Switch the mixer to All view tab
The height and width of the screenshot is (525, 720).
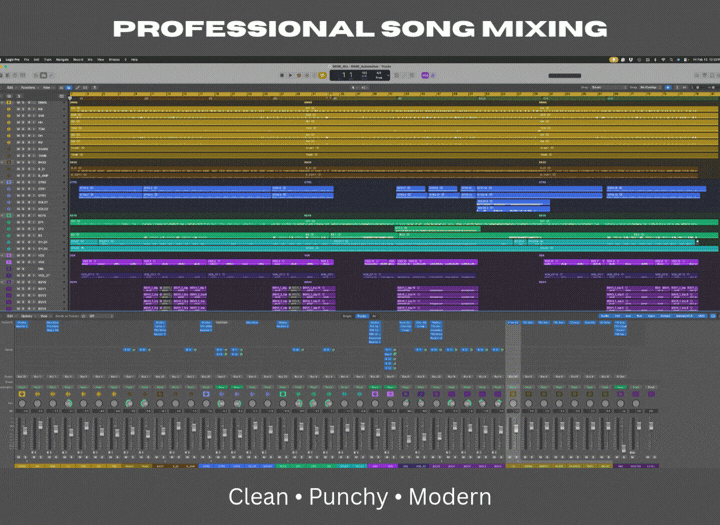coord(374,316)
